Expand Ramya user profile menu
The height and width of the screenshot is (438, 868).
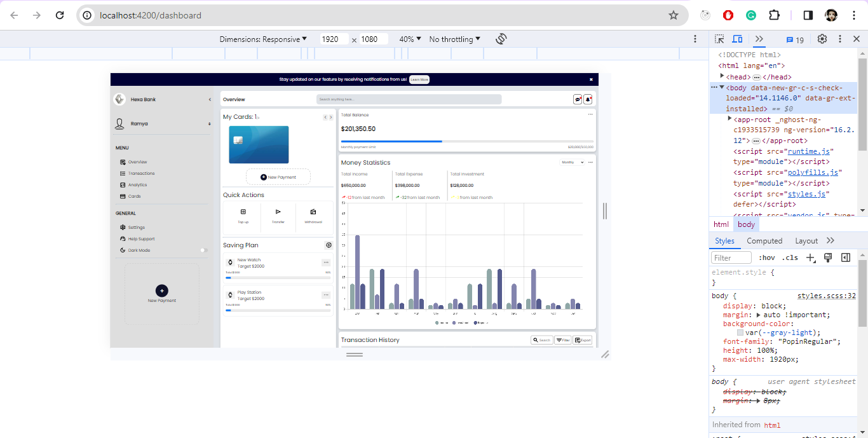[210, 124]
